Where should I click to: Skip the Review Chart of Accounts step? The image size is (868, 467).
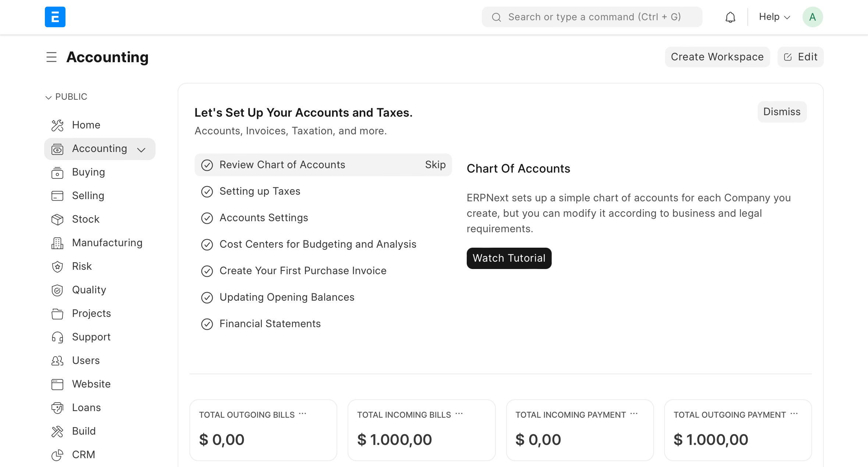435,164
